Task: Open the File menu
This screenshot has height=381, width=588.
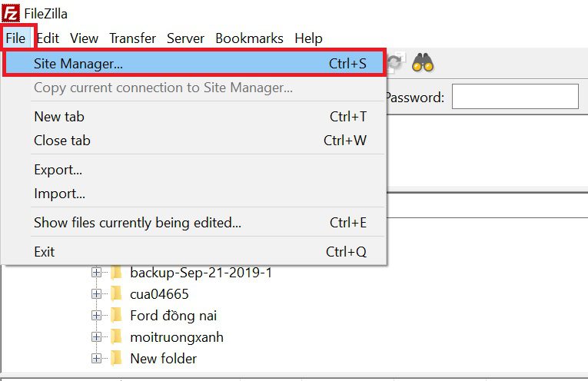Action: [x=15, y=38]
